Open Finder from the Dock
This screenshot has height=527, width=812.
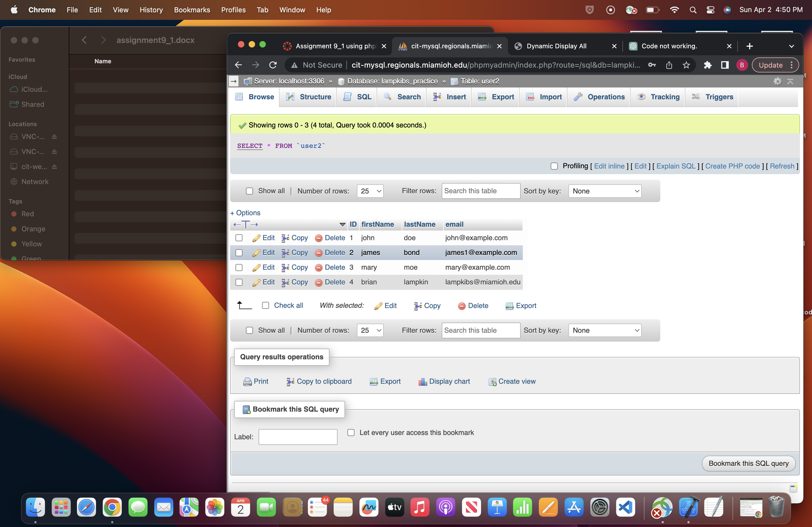click(35, 508)
